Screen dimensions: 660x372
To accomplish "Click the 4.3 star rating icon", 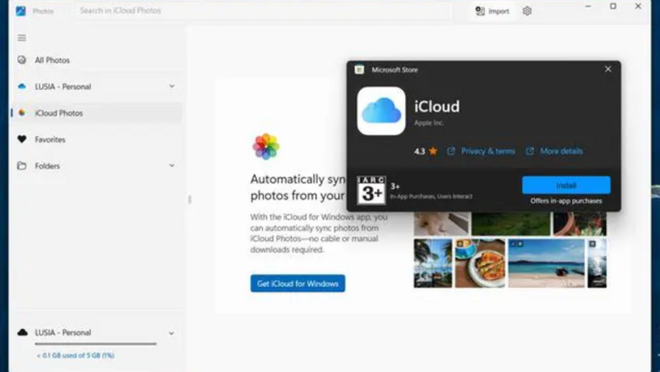I will (433, 151).
